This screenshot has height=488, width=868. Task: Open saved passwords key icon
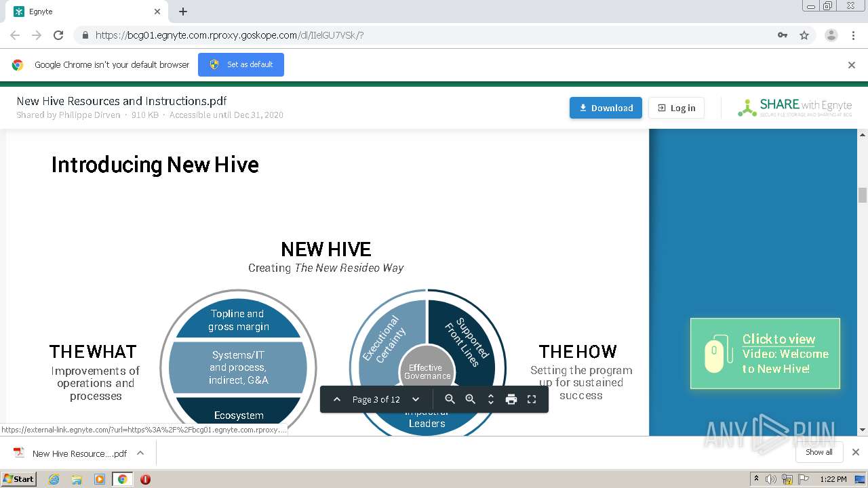pyautogui.click(x=783, y=35)
